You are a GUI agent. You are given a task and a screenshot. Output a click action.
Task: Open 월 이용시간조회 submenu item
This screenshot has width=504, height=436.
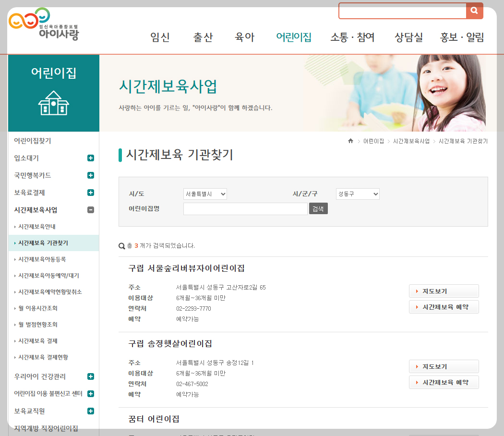pos(37,308)
